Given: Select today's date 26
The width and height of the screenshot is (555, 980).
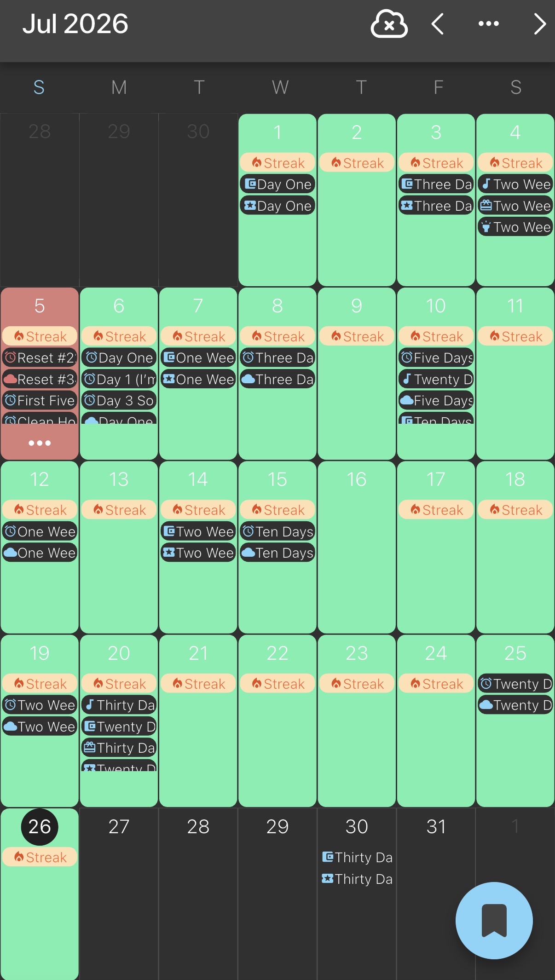Looking at the screenshot, I should point(40,827).
